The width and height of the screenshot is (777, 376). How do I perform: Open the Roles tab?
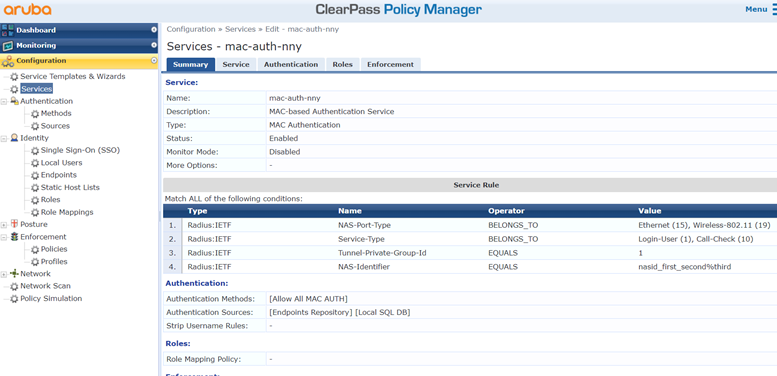[x=342, y=65]
